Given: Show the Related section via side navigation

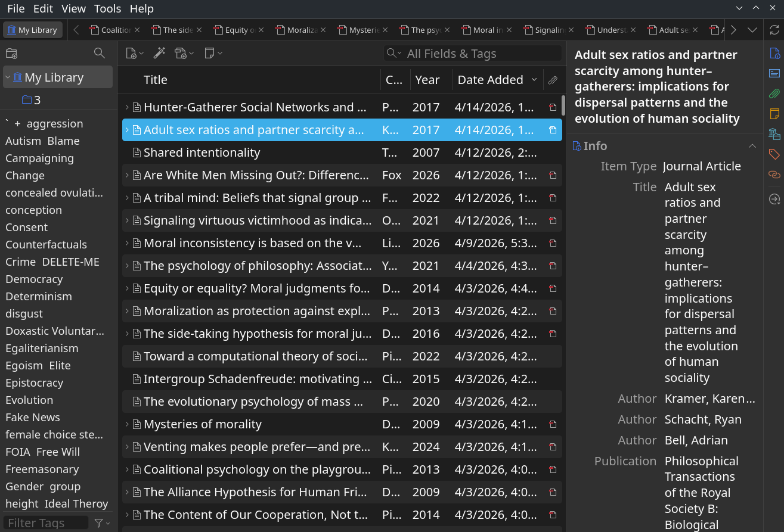Looking at the screenshot, I should pyautogui.click(x=774, y=175).
